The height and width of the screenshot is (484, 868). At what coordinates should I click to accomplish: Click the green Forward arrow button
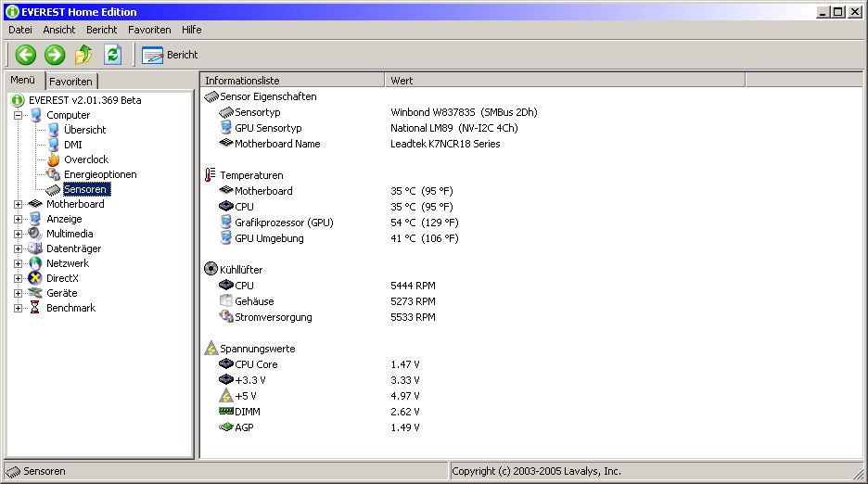54,55
